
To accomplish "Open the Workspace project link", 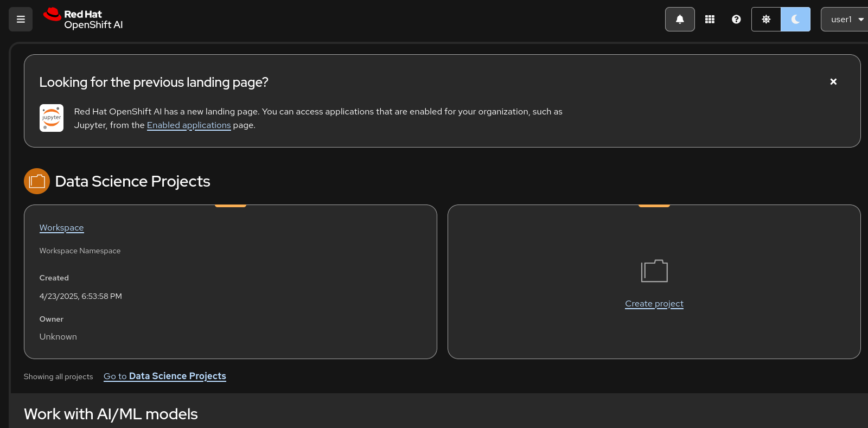I will pyautogui.click(x=61, y=228).
